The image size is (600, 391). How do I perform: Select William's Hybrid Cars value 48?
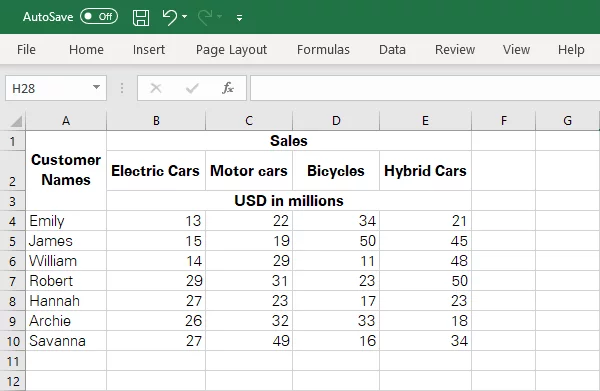[425, 261]
